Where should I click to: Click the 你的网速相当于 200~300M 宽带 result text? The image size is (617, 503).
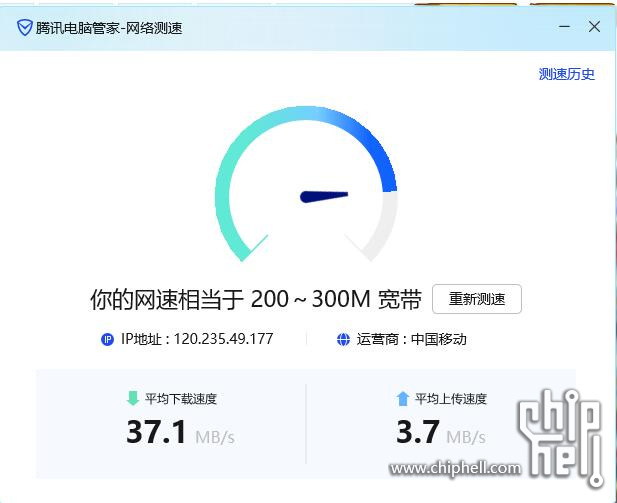pos(256,300)
